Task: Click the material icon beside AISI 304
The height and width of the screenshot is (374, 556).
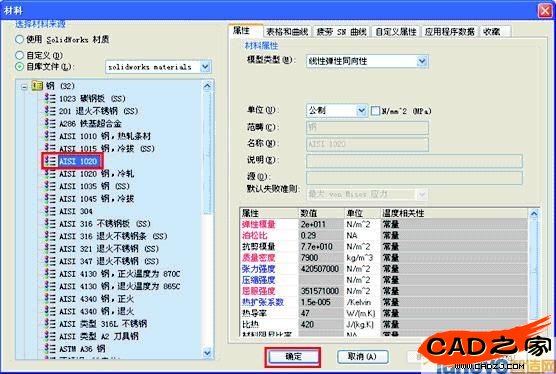Action: tap(50, 211)
